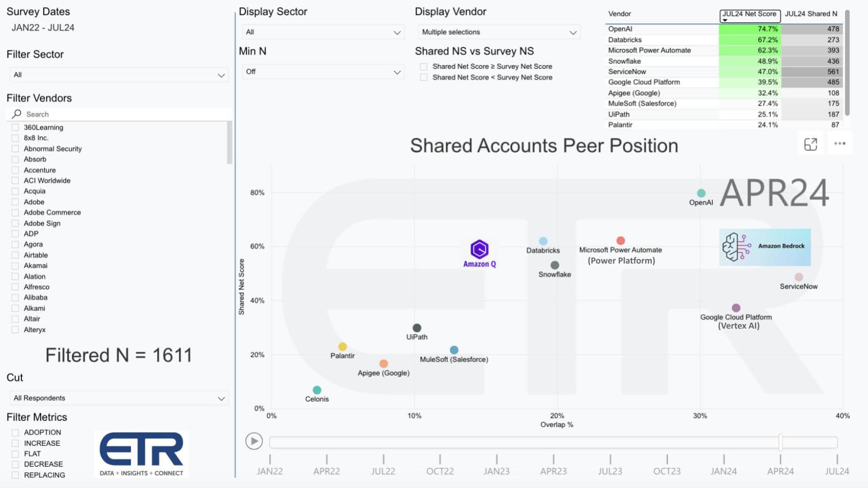Click the search magnifier in Filter Vendors

point(17,114)
